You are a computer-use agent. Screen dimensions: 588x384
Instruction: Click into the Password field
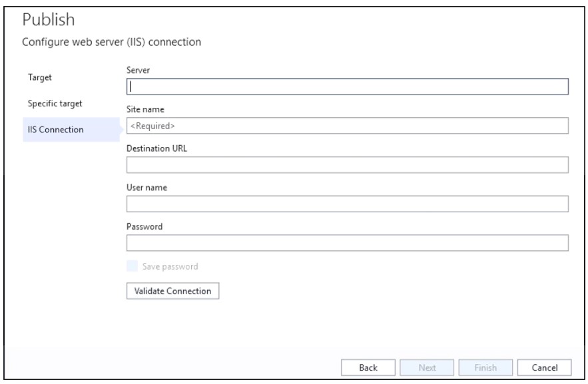click(346, 243)
